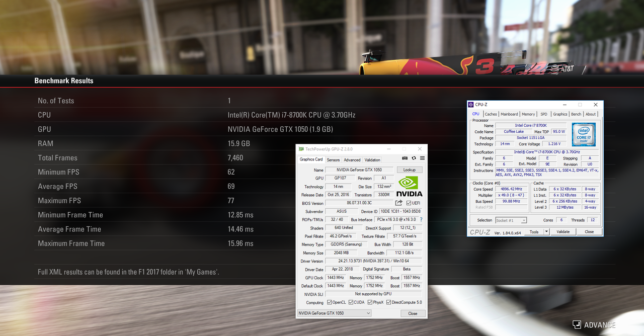Click the GPU-Z screenshot camera icon

click(x=405, y=158)
